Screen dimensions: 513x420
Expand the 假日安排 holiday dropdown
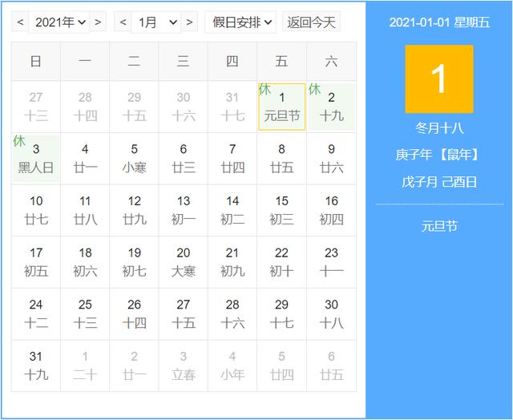coord(240,22)
